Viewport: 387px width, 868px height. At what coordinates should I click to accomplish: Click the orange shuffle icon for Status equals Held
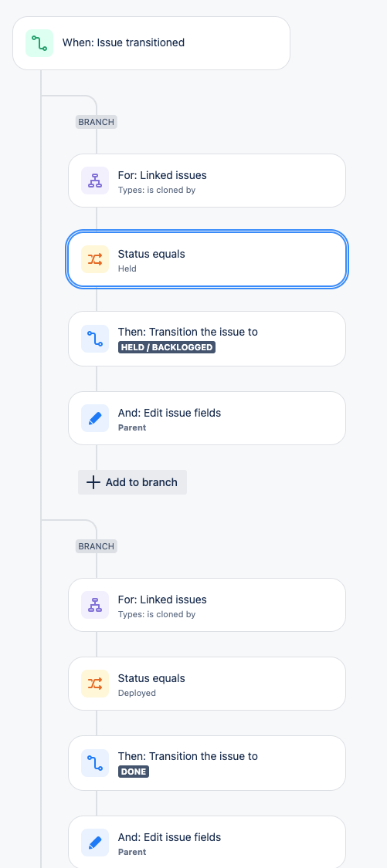pos(95,259)
